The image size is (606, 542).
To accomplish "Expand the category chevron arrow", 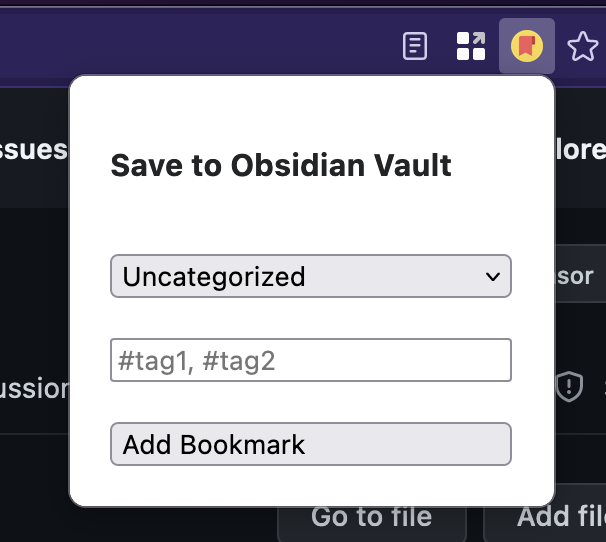I will (x=493, y=277).
